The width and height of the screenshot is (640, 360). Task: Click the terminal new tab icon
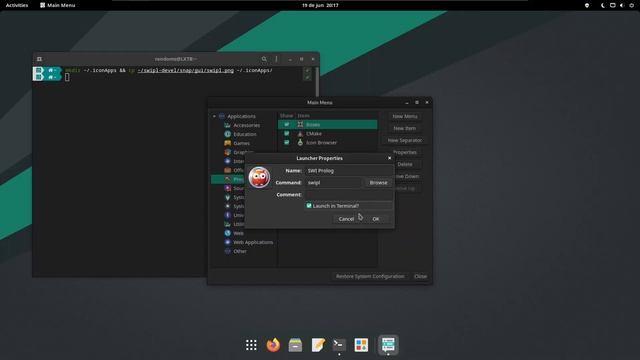pos(39,59)
